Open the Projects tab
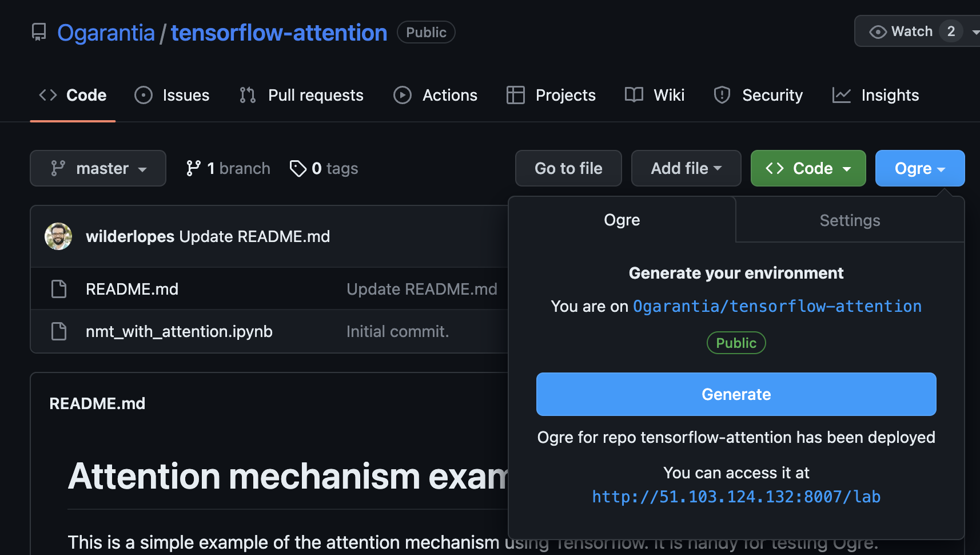Image resolution: width=980 pixels, height=555 pixels. coord(551,95)
